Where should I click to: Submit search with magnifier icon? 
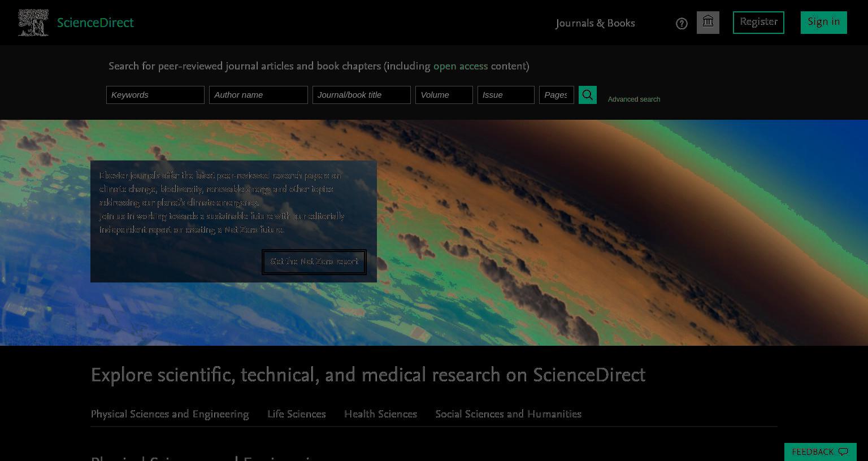coord(587,95)
